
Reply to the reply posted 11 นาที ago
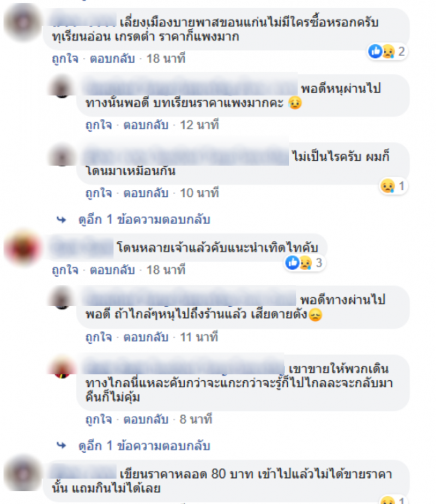pyautogui.click(x=146, y=337)
